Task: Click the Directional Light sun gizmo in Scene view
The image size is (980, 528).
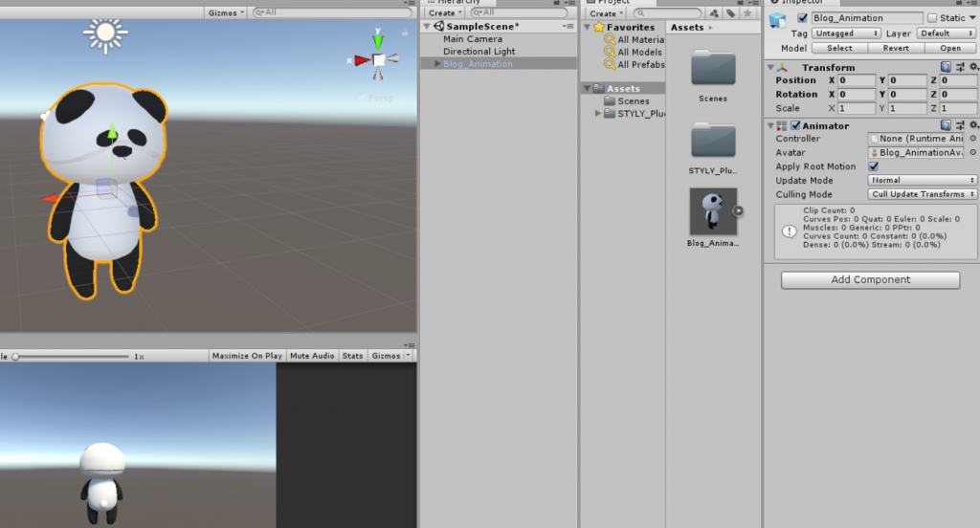Action: tap(105, 33)
